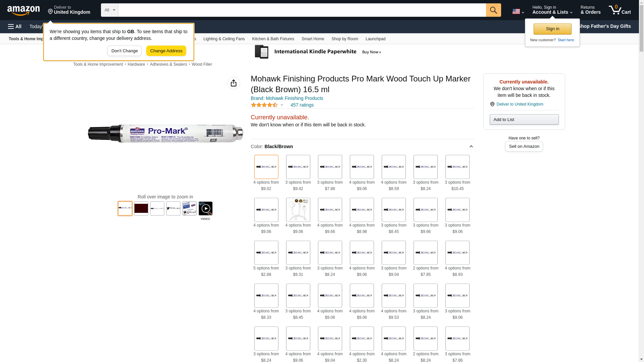Click the Amazon logo
Viewport: 644px width, 362px height.
[23, 10]
